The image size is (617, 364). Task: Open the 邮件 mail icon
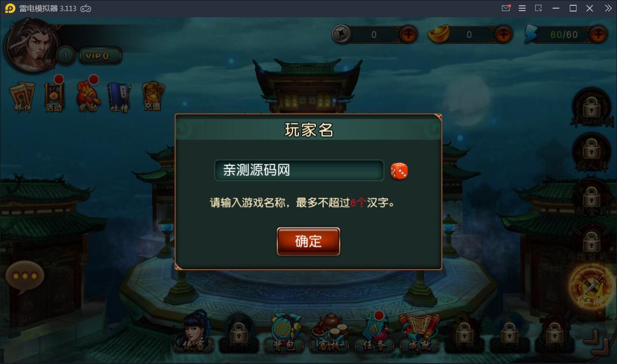[x=23, y=98]
